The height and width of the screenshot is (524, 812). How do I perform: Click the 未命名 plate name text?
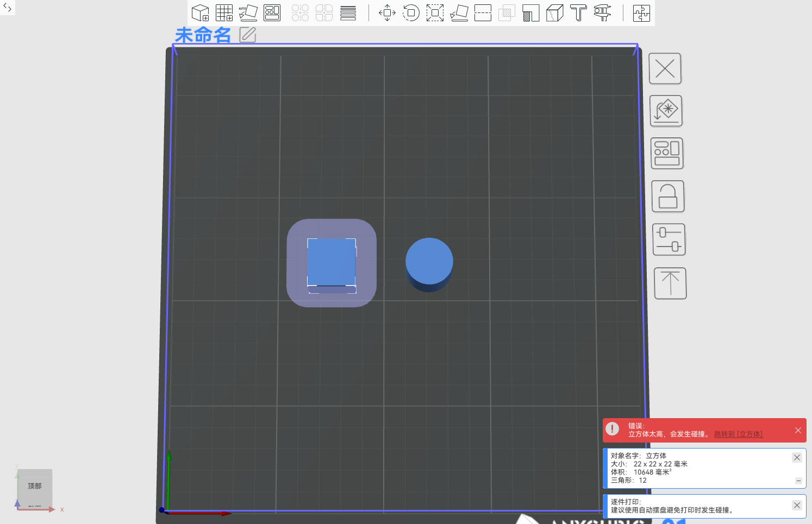pyautogui.click(x=203, y=35)
